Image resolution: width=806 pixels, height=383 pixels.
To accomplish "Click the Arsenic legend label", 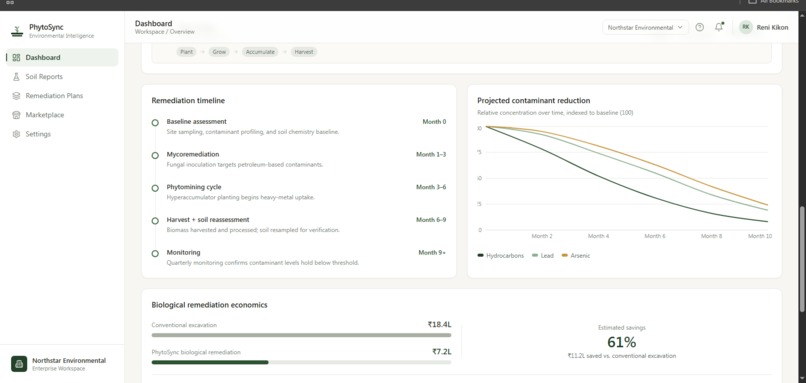I will coord(580,256).
